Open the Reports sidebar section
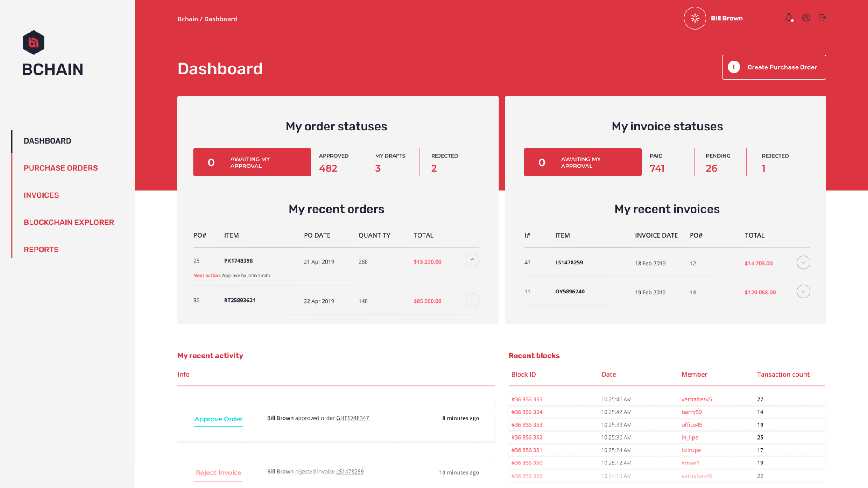 [x=41, y=250]
